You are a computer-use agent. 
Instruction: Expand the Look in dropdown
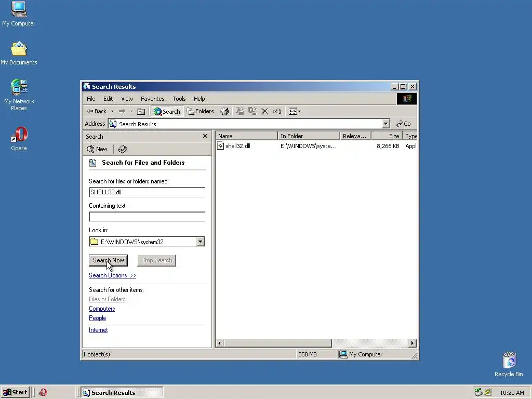pos(200,242)
